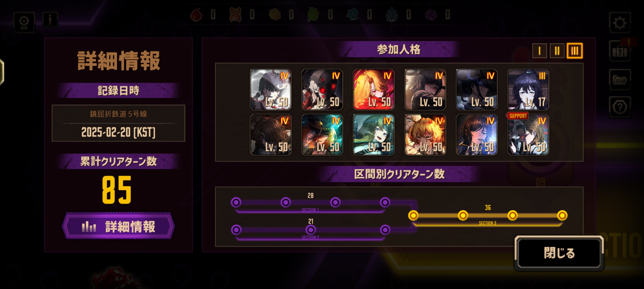The image size is (644, 289).
Task: Click the 詳細情報 purple button
Action: click(x=118, y=226)
